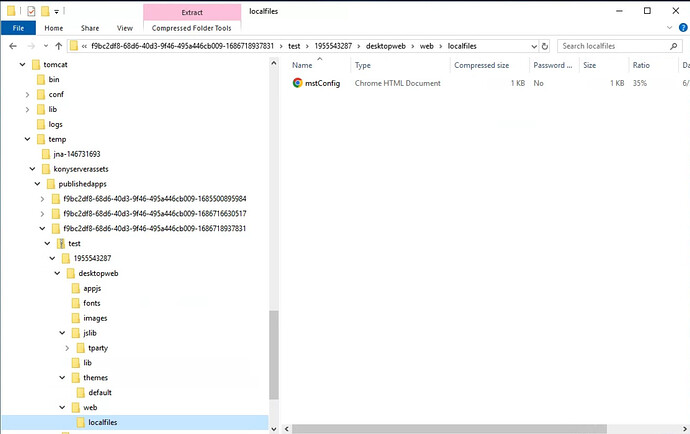Open the File menu
This screenshot has width=690, height=434.
[x=18, y=29]
